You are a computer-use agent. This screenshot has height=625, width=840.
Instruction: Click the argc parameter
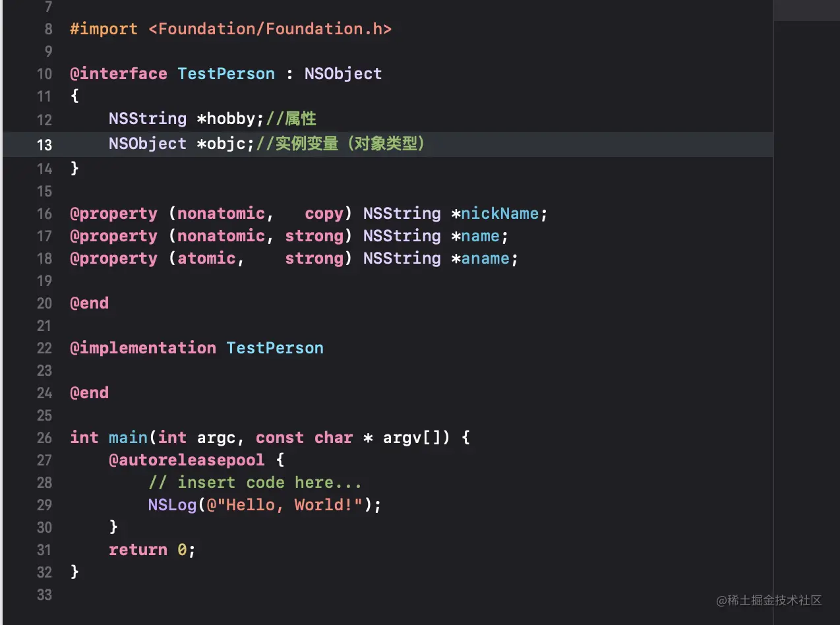pyautogui.click(x=216, y=438)
